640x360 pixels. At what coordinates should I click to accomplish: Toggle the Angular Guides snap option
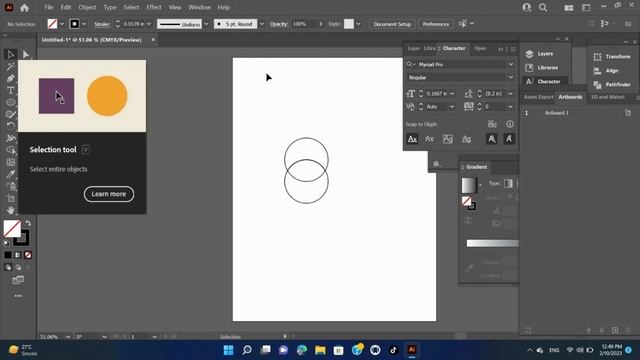coord(491,139)
